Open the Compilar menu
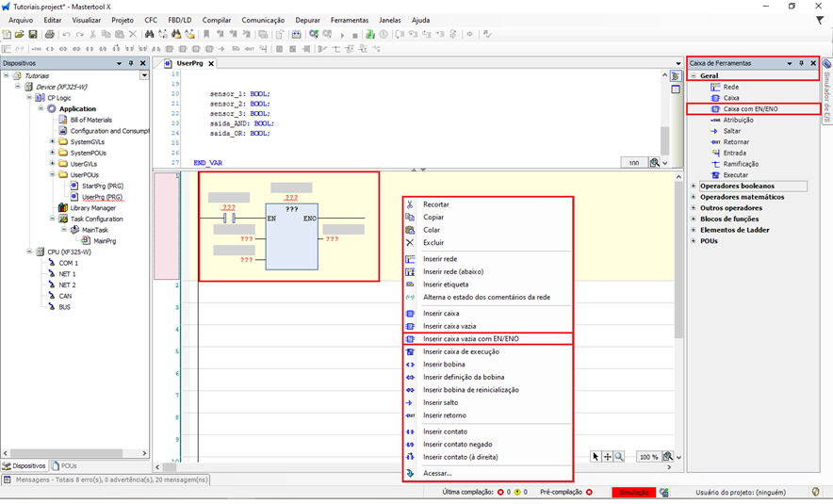The image size is (833, 504). pyautogui.click(x=216, y=20)
